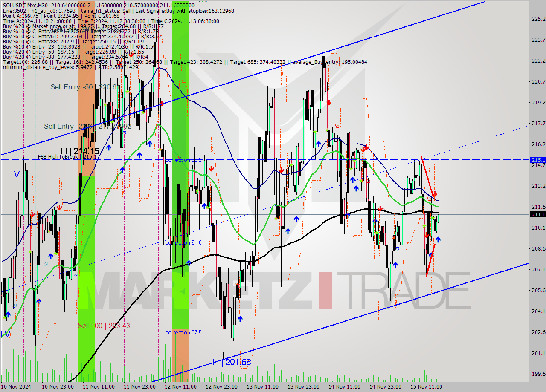
Task: Click the 204.1 price axis value
Action: click(538, 311)
